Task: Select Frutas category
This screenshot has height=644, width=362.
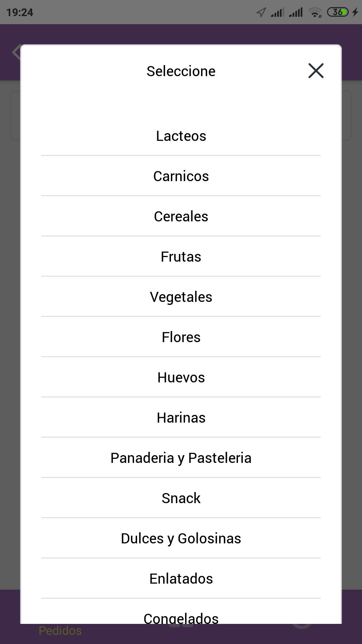Action: coord(181,257)
